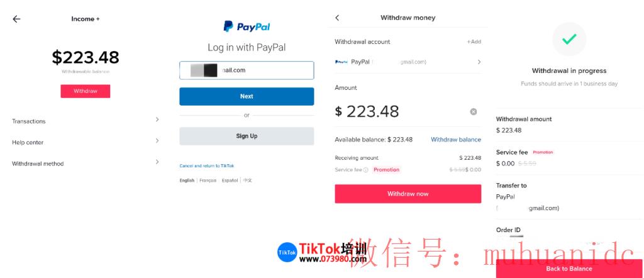The height and width of the screenshot is (278, 644).
Task: Select the Español language option
Action: (230, 181)
